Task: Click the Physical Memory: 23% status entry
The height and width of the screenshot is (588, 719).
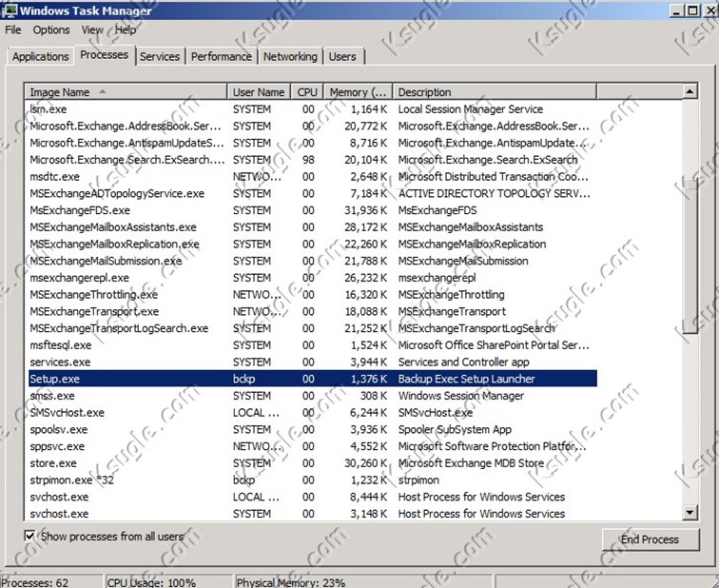Action: 291,582
